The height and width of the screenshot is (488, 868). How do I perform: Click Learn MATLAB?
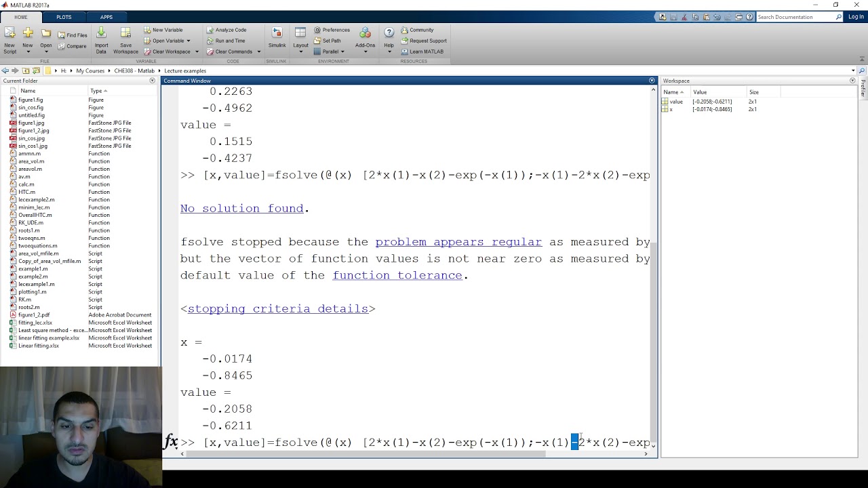(x=422, y=52)
